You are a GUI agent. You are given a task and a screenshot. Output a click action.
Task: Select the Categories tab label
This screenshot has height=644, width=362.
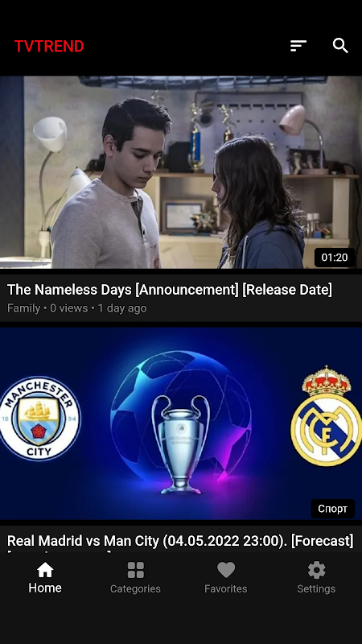tap(135, 588)
